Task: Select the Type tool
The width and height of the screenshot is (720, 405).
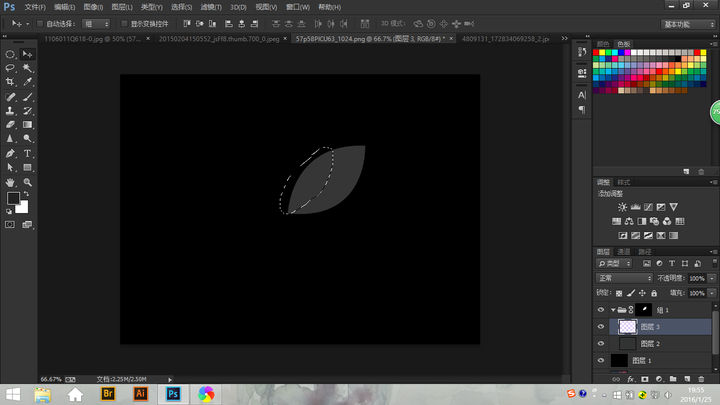Action: click(28, 153)
